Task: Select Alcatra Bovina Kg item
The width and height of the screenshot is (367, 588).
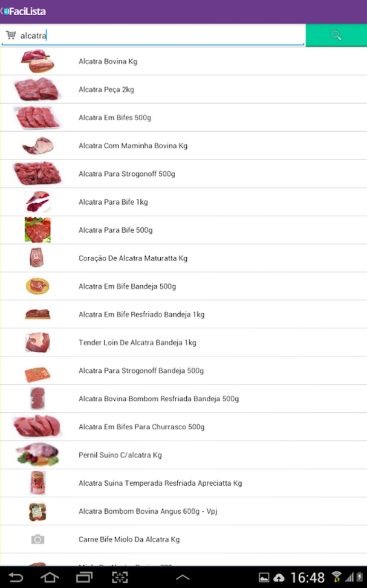Action: 108,62
